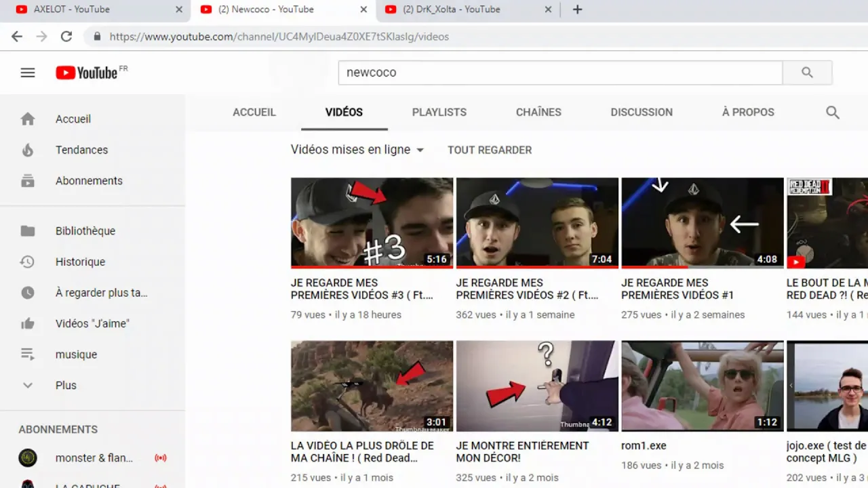
Task: Reload the page with the refresh icon
Action: [66, 37]
